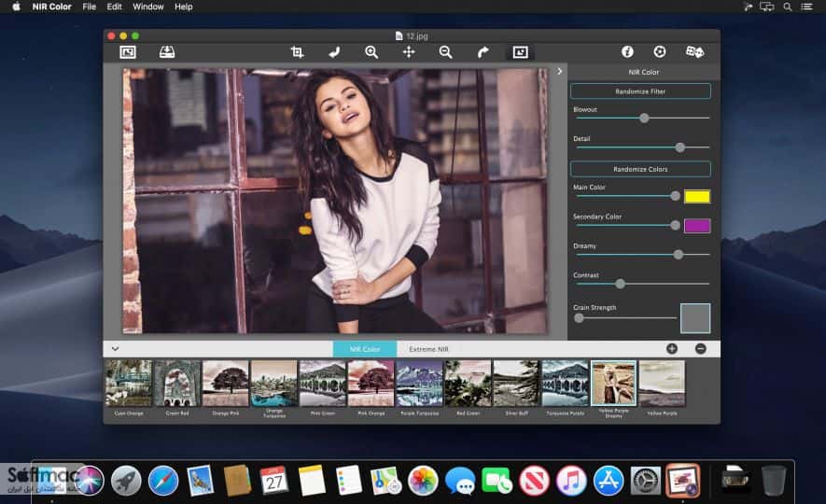This screenshot has height=504, width=826.
Task: Click the Secondary Color slider handle
Action: (x=675, y=226)
